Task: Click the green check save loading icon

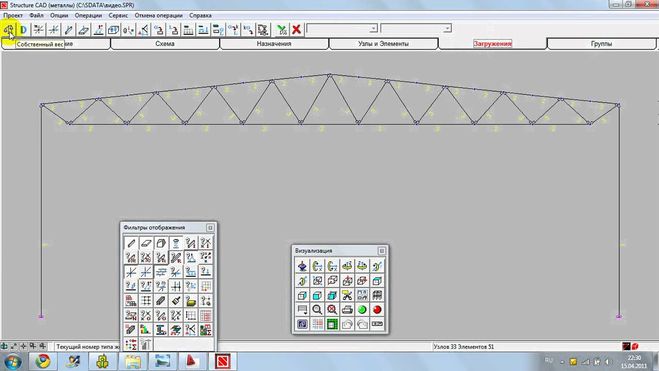Action: click(x=282, y=29)
